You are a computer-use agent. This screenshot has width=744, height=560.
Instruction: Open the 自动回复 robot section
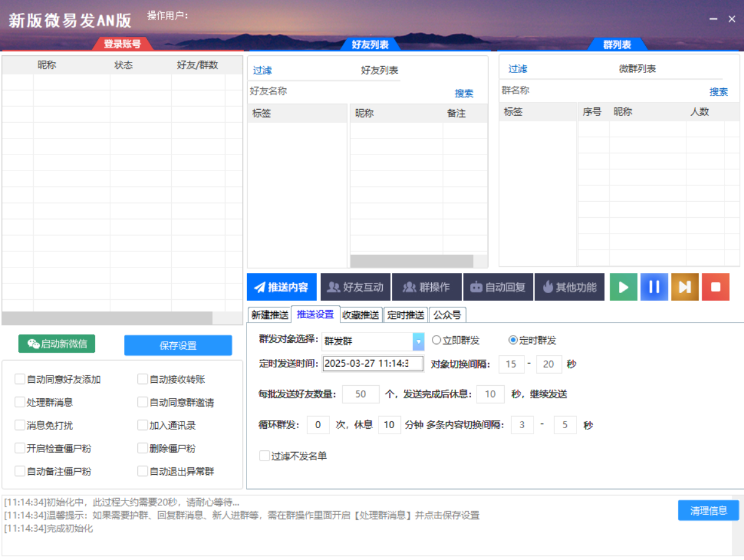[498, 287]
